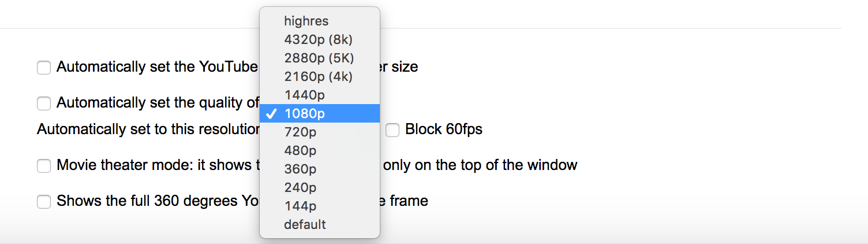
Task: Enable the Movie theater mode checkbox
Action: coord(44,166)
